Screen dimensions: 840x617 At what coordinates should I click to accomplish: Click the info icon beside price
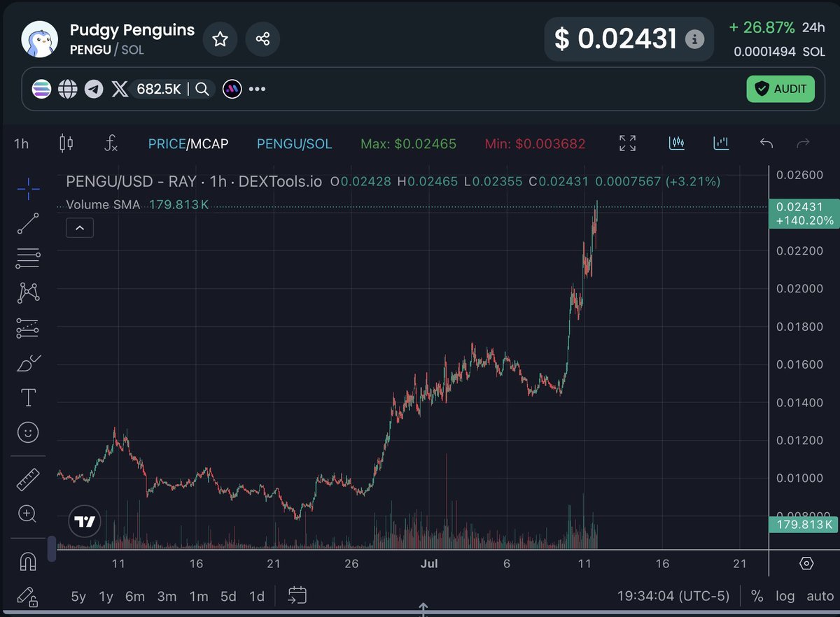tap(694, 38)
